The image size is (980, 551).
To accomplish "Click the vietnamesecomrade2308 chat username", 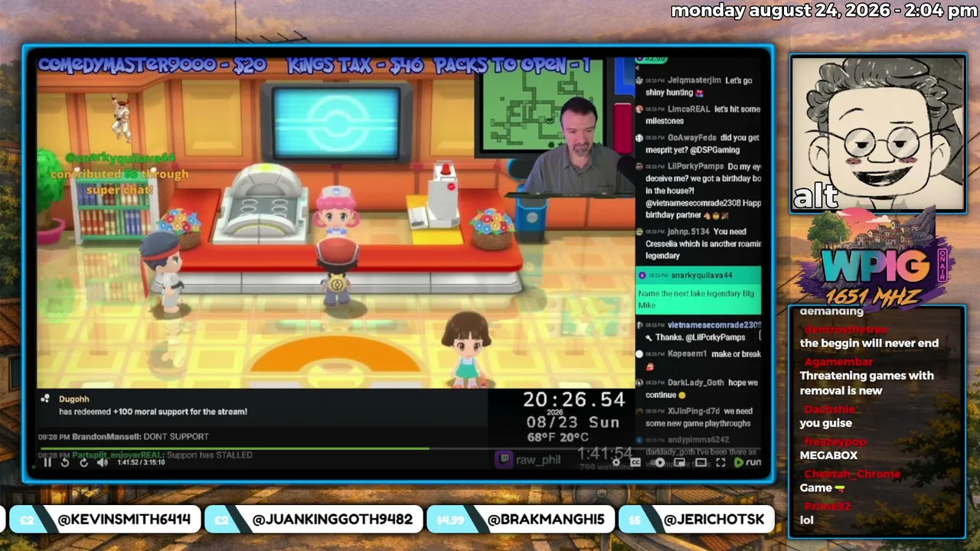I will pos(714,325).
